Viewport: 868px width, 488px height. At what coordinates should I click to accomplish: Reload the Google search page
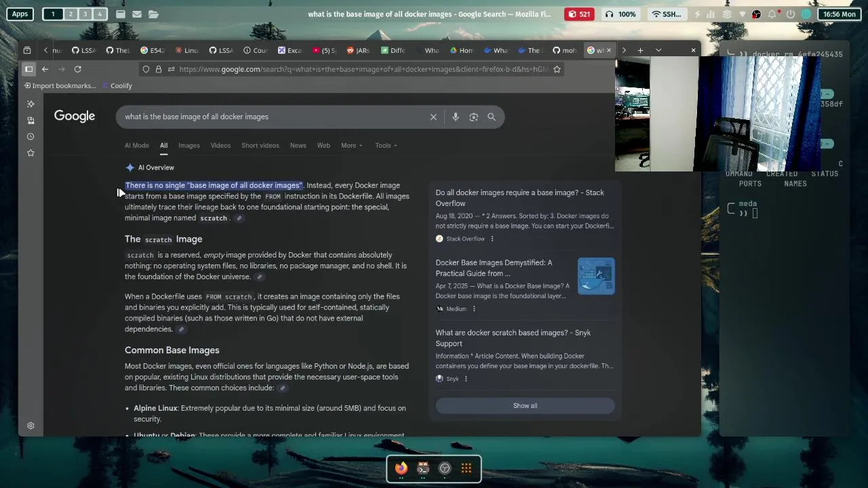[x=77, y=69]
